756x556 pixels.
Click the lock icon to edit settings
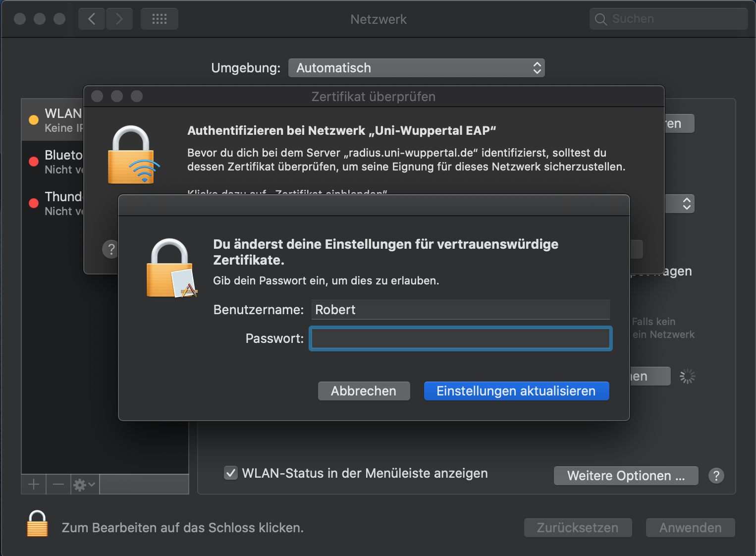coord(37,524)
